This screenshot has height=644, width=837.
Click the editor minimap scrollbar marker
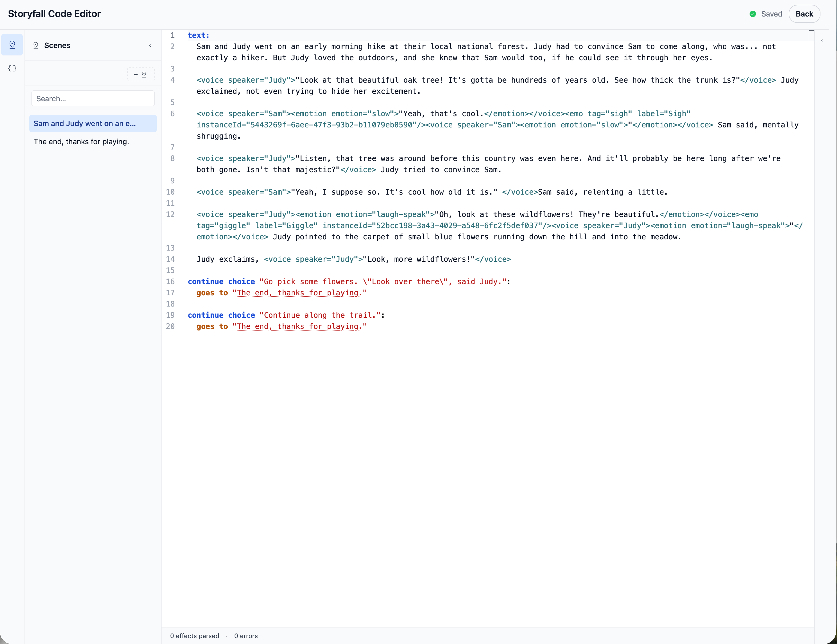811,30
